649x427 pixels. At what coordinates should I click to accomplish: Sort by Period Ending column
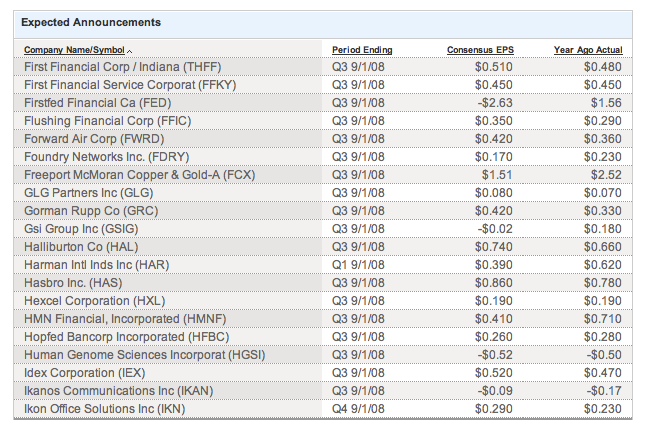click(x=361, y=50)
